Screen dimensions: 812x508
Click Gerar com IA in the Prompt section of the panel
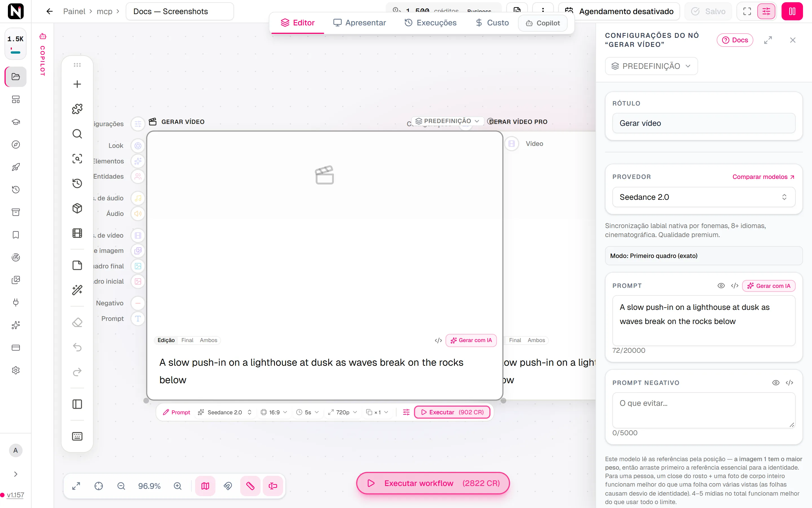(x=769, y=286)
